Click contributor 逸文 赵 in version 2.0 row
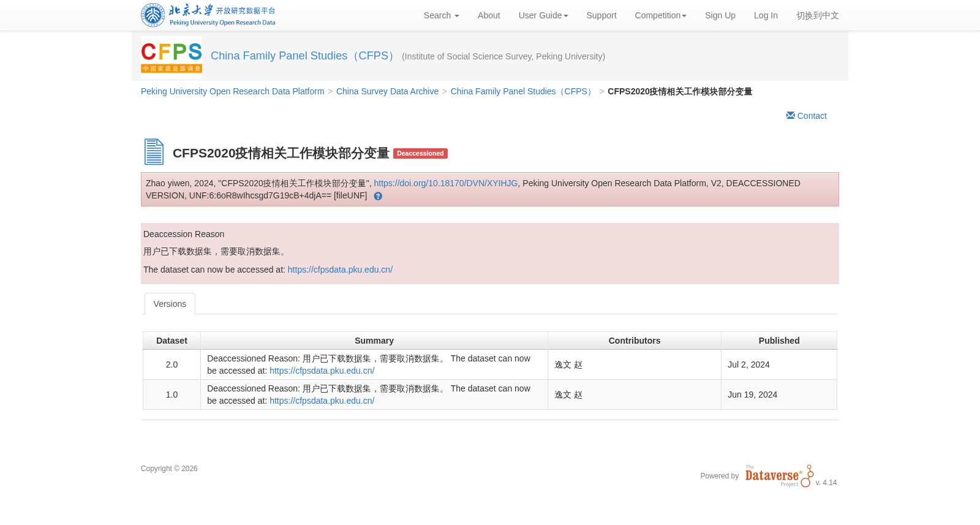This screenshot has height=525, width=980. [568, 364]
